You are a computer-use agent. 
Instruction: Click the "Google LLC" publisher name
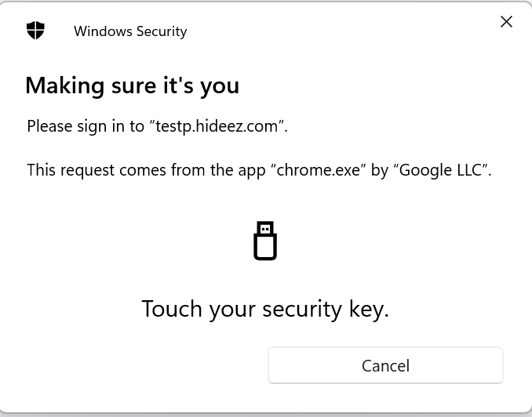point(440,170)
